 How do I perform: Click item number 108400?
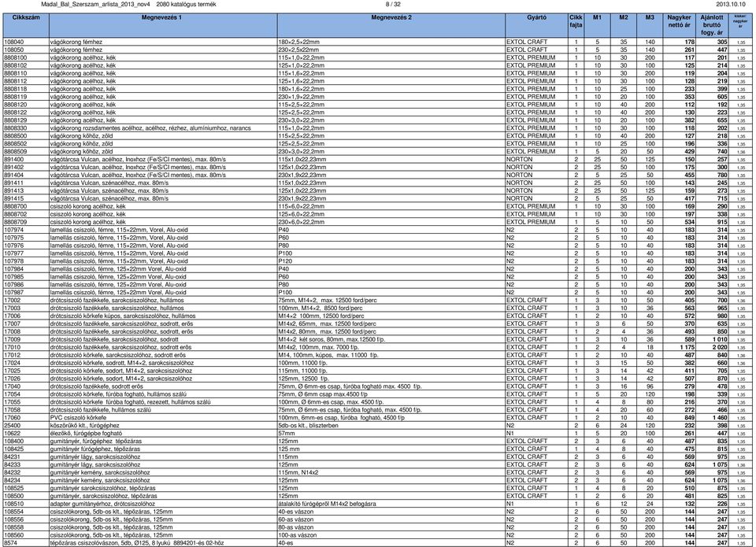point(13,442)
